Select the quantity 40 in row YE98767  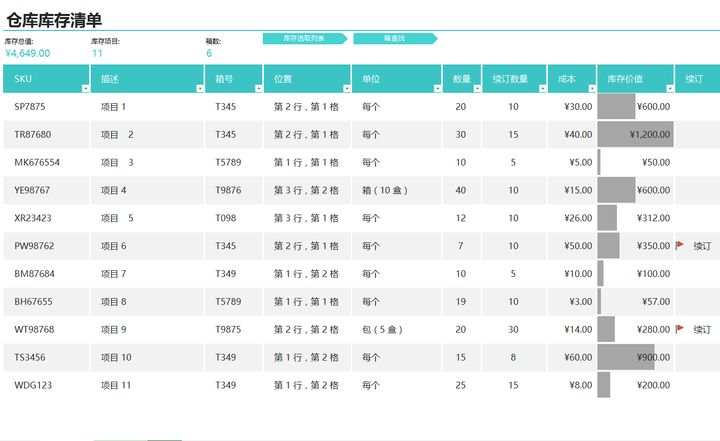pyautogui.click(x=461, y=190)
